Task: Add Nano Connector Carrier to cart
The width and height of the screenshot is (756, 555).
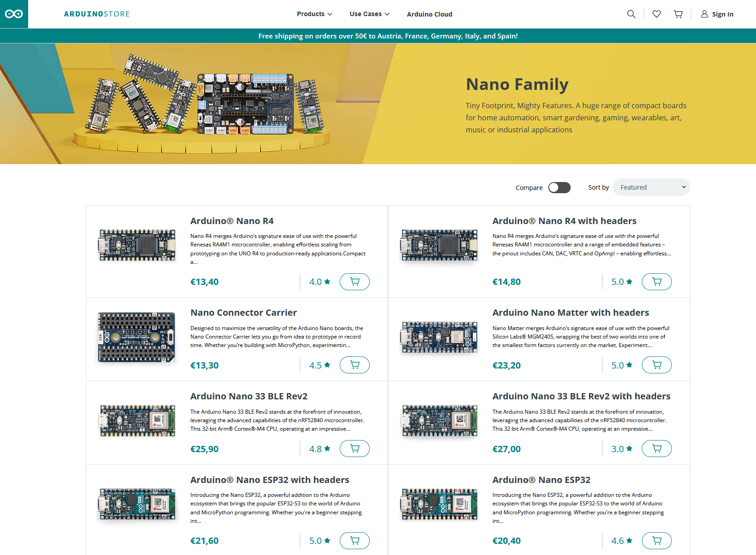Action: (355, 365)
